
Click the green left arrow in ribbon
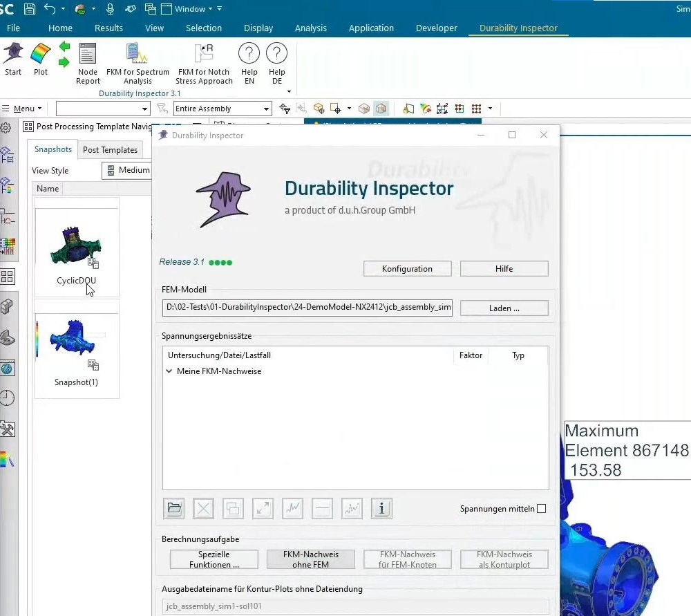[x=65, y=47]
